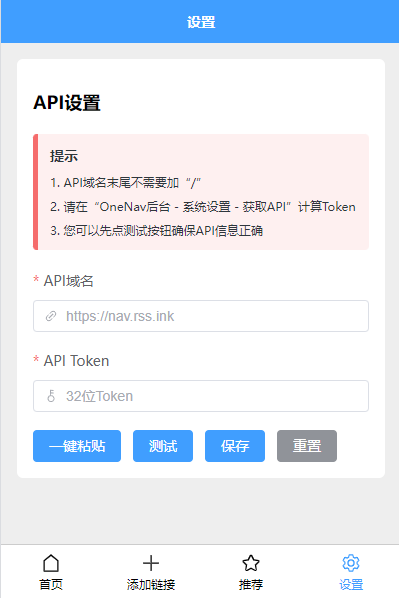Click the API Token field label

(76, 361)
